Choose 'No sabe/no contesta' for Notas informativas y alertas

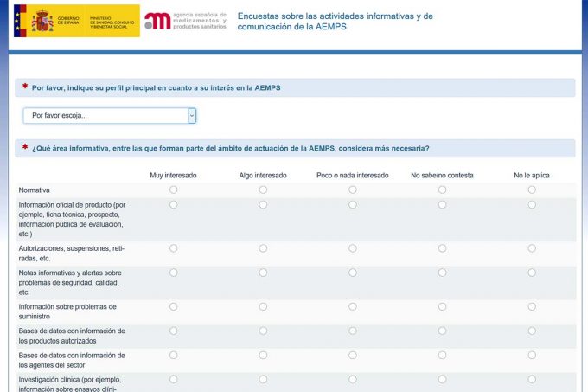pyautogui.click(x=442, y=273)
